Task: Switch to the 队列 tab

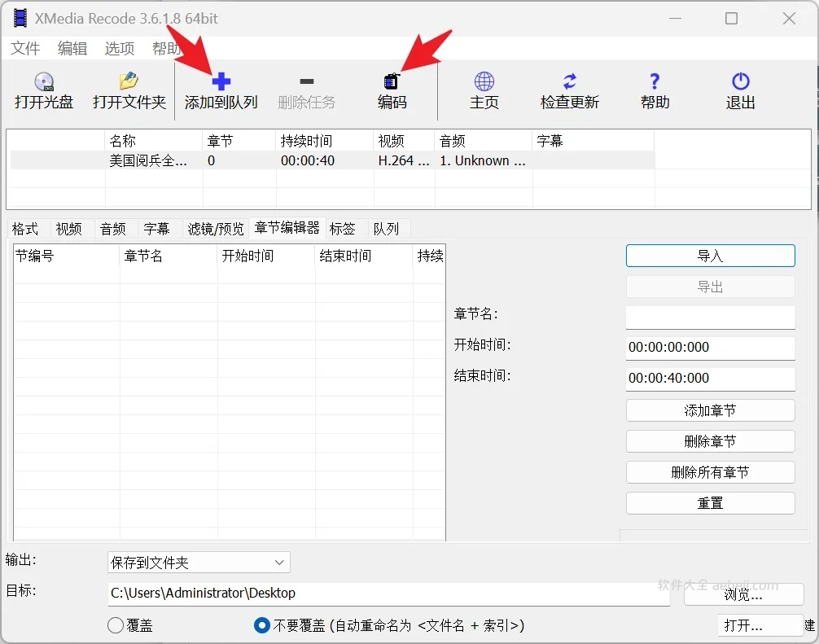Action: (x=387, y=229)
